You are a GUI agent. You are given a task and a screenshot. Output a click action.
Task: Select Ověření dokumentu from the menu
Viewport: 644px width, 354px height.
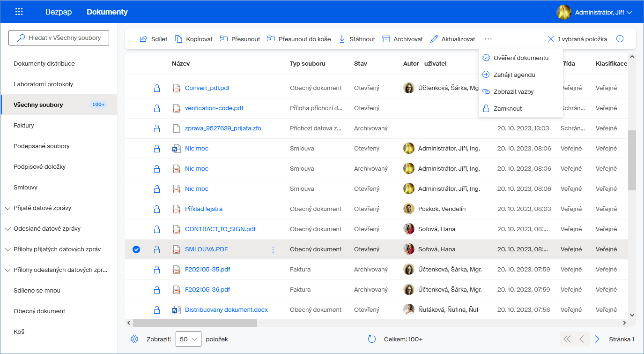[x=521, y=58]
